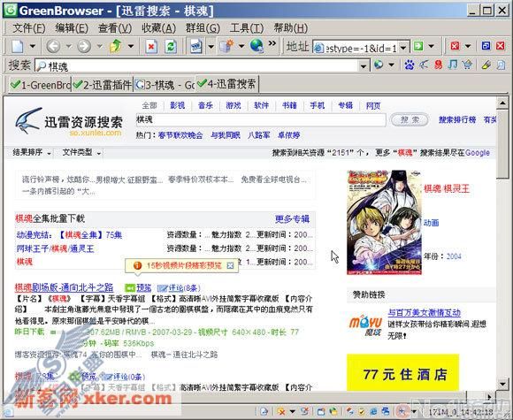Expand the 文件类型 file type dropdown

click(x=81, y=152)
